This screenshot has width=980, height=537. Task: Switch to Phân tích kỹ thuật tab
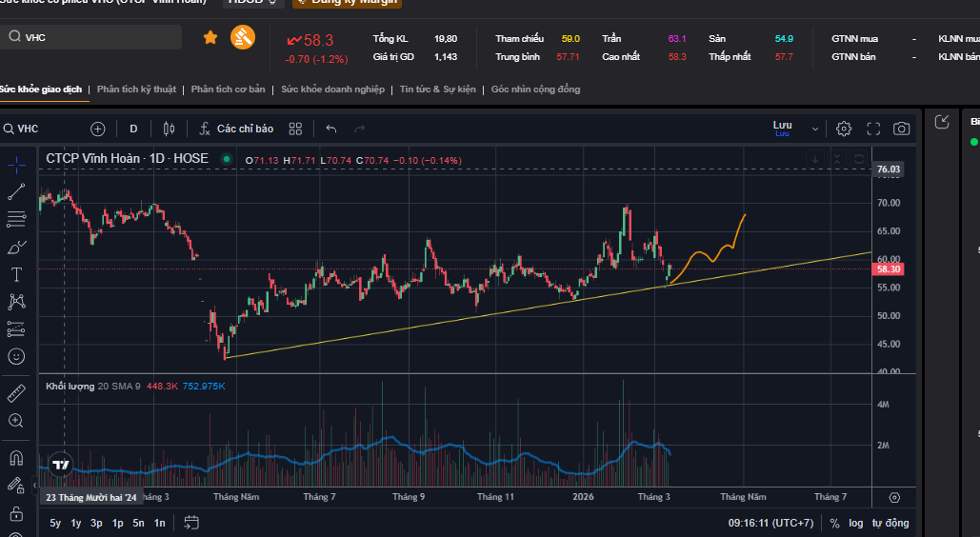pyautogui.click(x=136, y=89)
